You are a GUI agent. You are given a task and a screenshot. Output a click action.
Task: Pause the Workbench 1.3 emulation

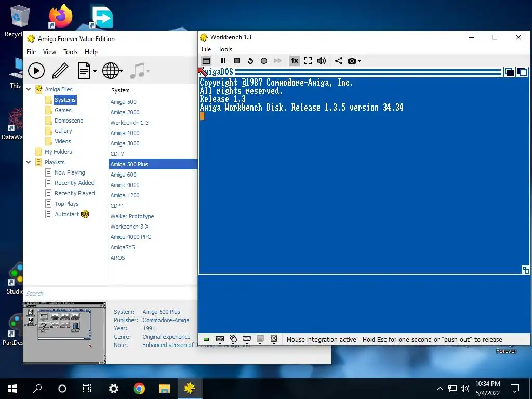[x=223, y=61]
